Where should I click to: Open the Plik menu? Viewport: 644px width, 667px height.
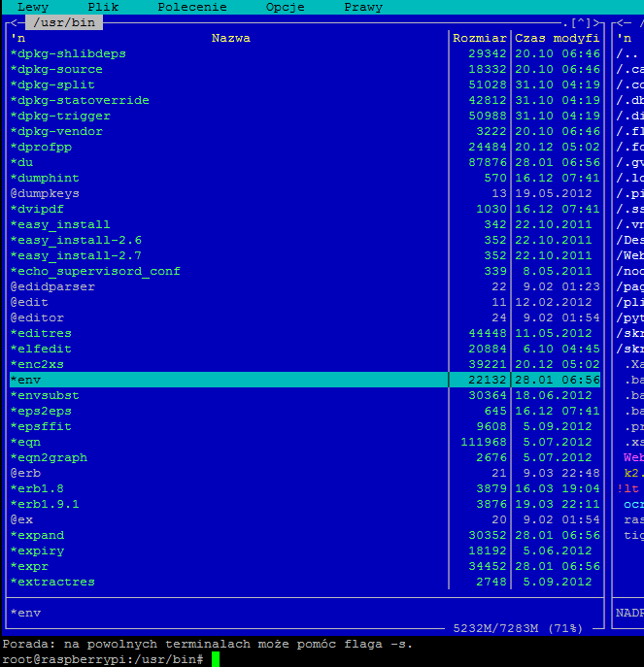coord(103,7)
